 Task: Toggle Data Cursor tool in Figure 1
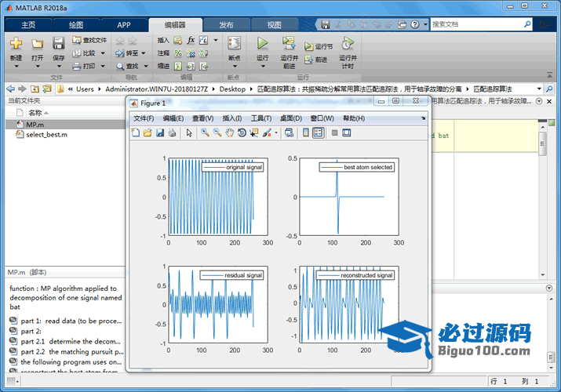(254, 133)
